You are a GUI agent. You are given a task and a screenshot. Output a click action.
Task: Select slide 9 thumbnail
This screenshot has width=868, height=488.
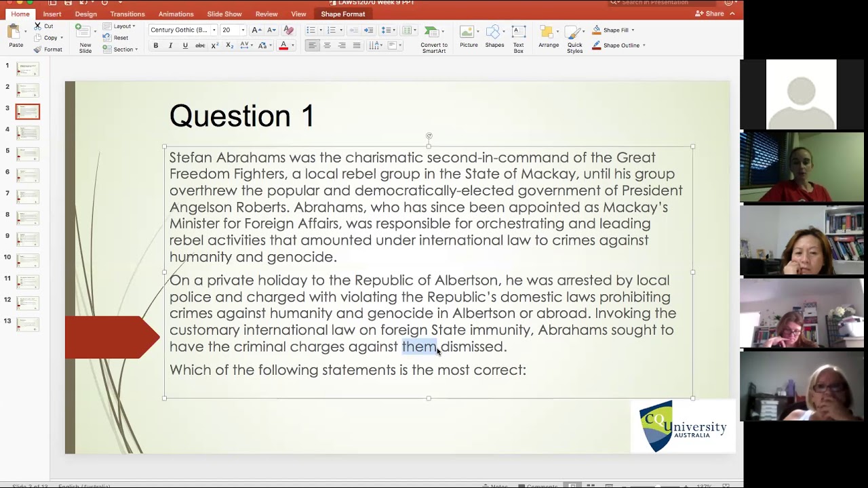tap(28, 239)
